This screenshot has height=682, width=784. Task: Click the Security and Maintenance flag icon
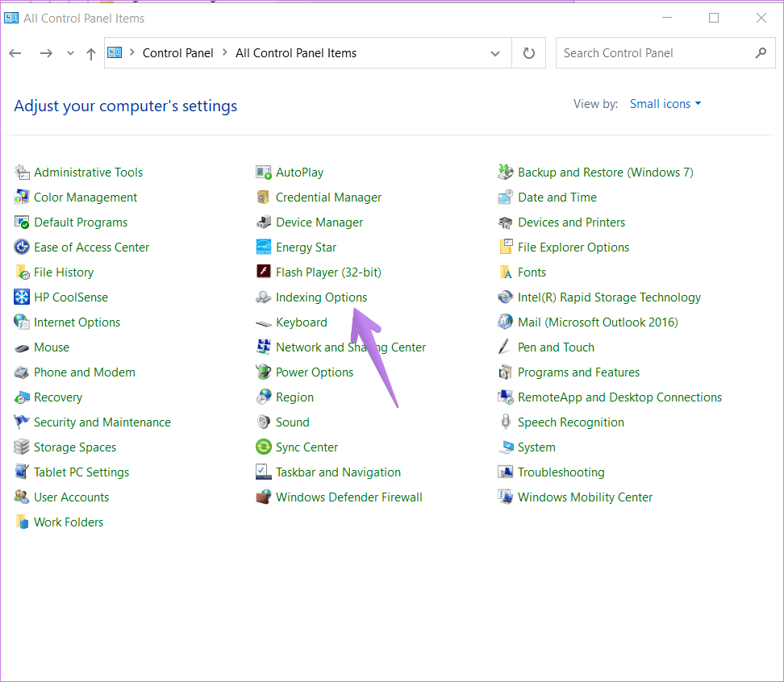(22, 422)
